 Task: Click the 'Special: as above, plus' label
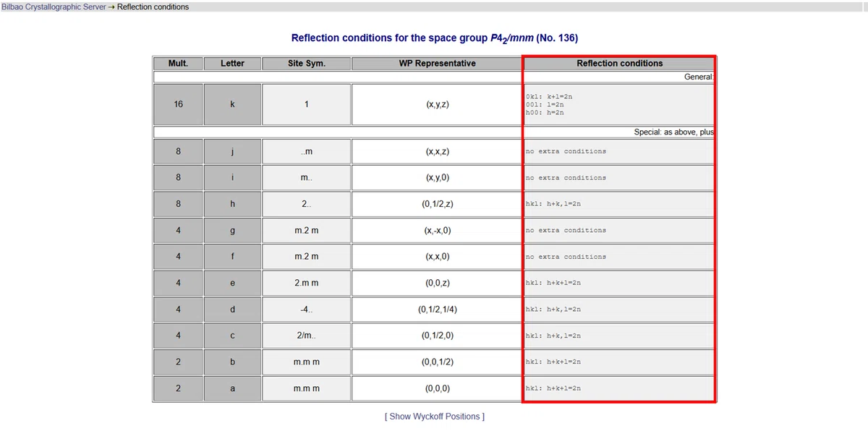tap(674, 132)
